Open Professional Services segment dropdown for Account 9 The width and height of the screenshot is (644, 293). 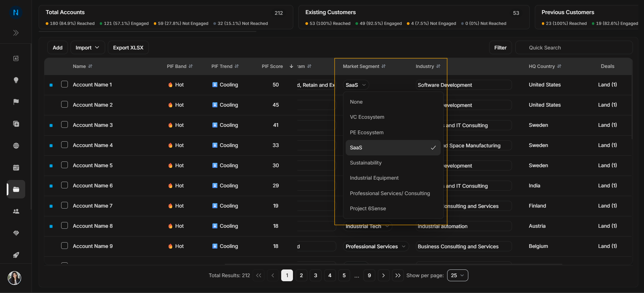tap(376, 247)
